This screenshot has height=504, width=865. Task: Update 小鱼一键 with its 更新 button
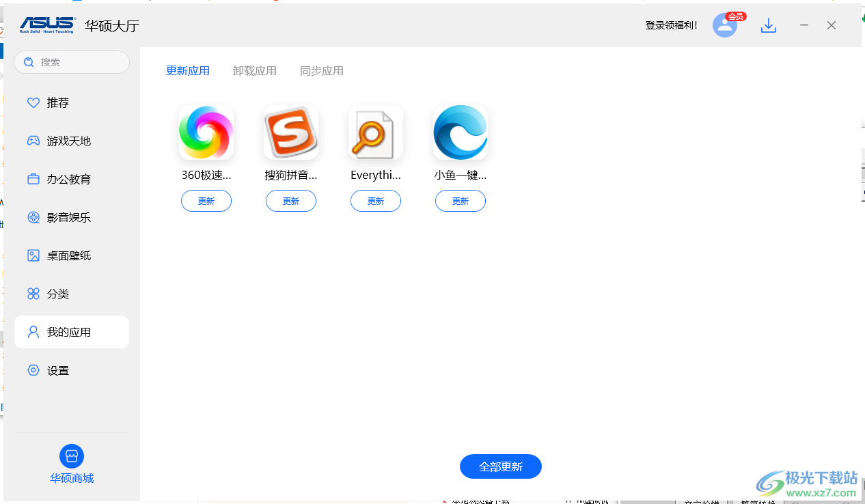pos(461,201)
